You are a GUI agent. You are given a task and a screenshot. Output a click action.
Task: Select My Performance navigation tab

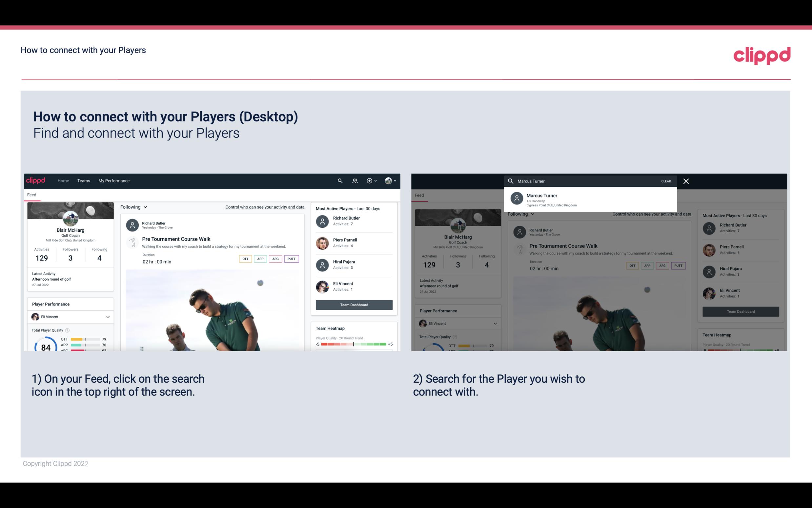[114, 181]
